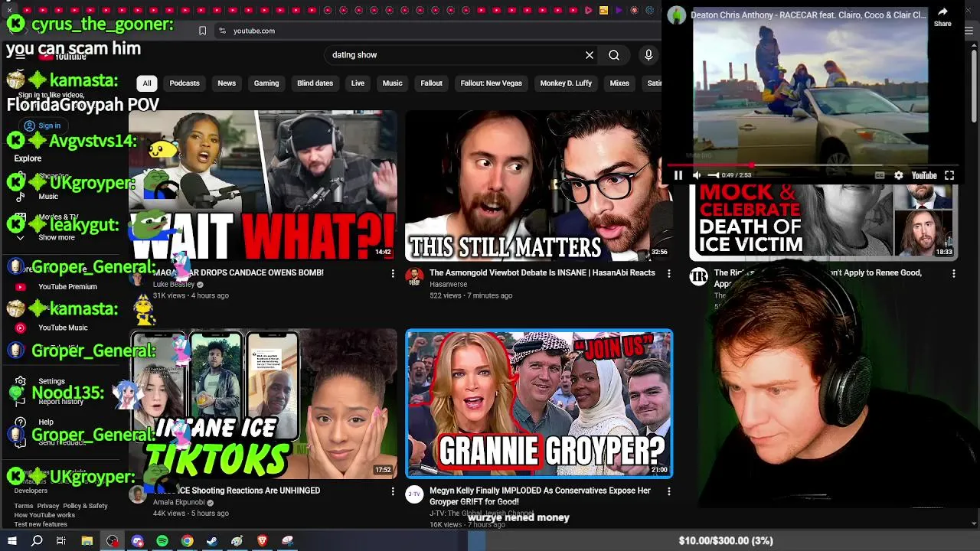
Task: Open Brave browser from taskbar
Action: click(262, 541)
